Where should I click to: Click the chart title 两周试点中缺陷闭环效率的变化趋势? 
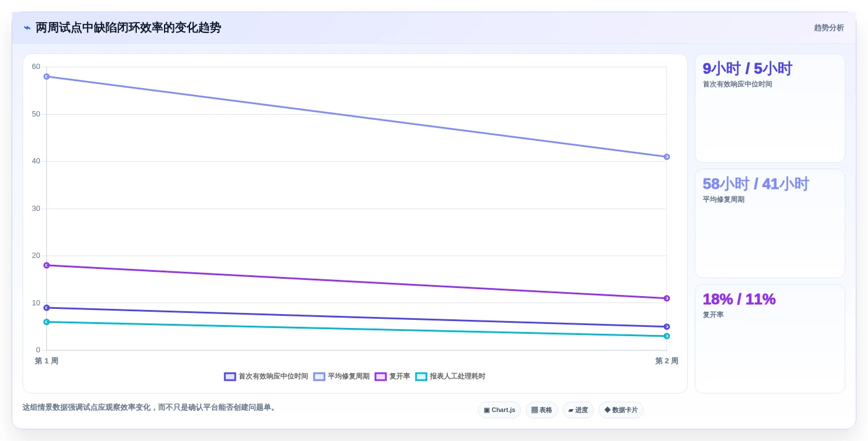tap(128, 28)
